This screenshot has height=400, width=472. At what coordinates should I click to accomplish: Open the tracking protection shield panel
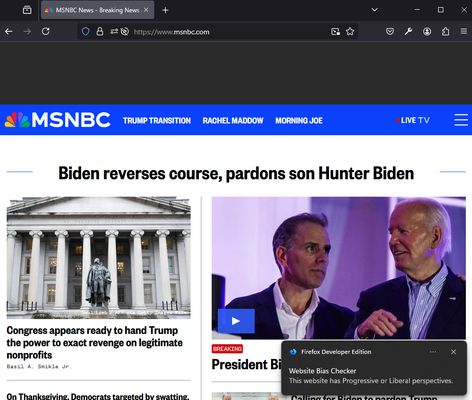86,32
